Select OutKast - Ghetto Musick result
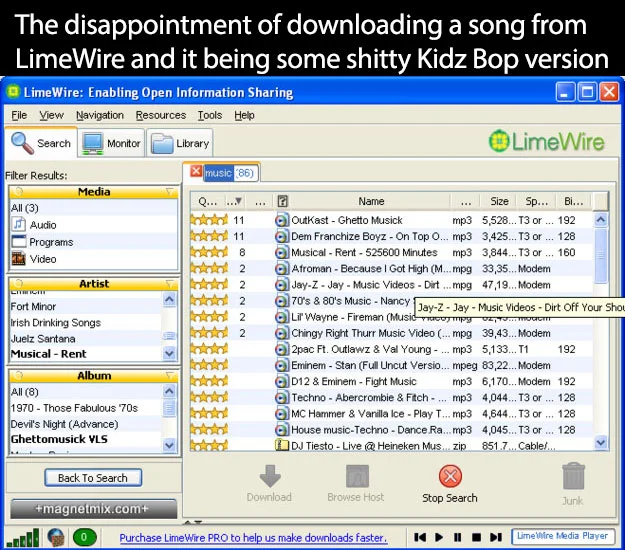The width and height of the screenshot is (625, 550). (x=391, y=220)
